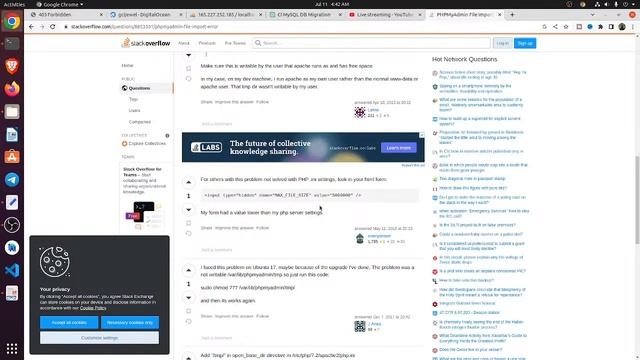
Task: Open OBS Studio from the dock
Action: point(12,225)
